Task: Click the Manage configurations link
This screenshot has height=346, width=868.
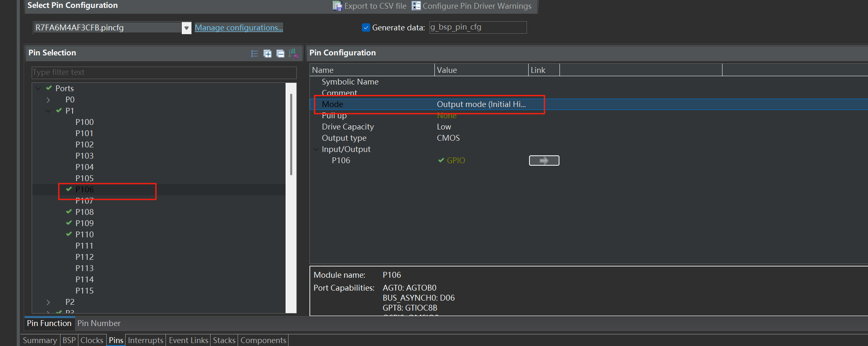Action: (239, 27)
